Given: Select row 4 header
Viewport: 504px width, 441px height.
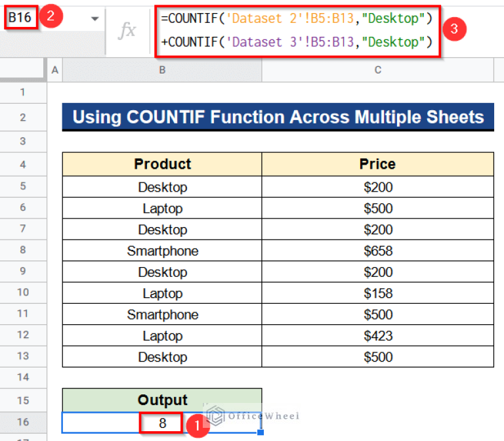Looking at the screenshot, I should (x=23, y=165).
